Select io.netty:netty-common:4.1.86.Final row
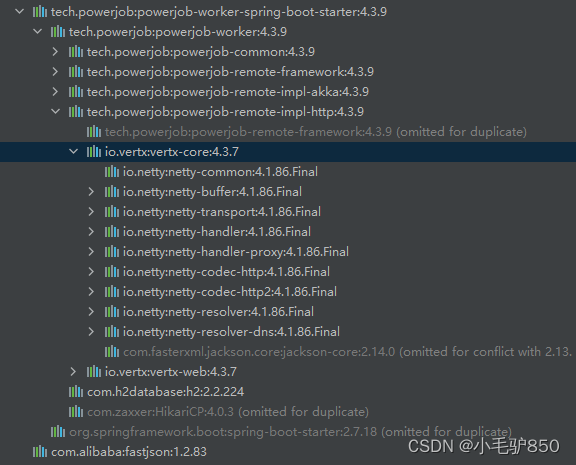The image size is (576, 465). point(288,172)
